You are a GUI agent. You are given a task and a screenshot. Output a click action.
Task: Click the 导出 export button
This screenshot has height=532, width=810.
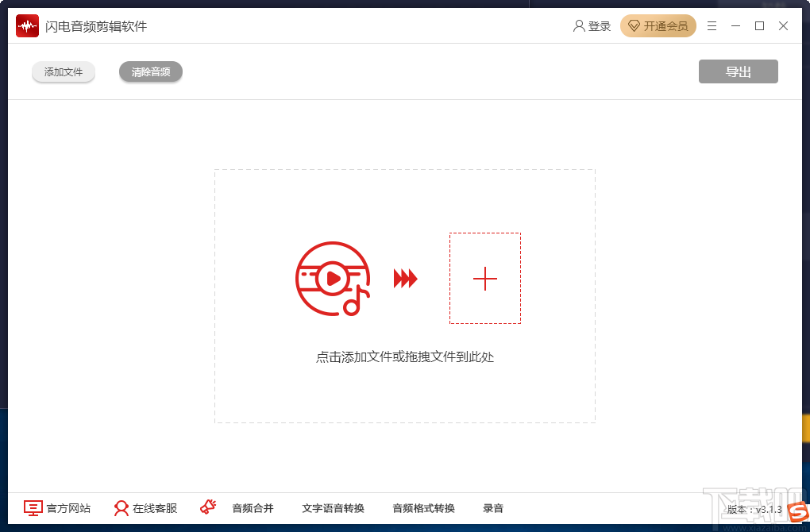[738, 71]
